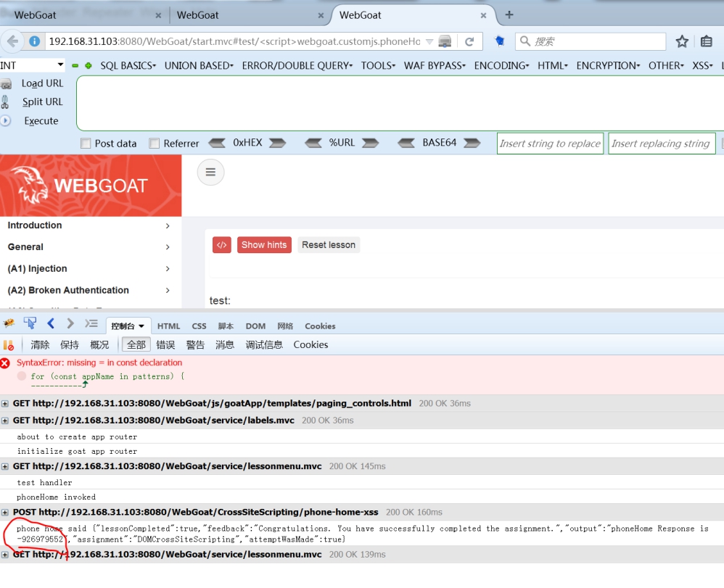Click Execute in HackBar
This screenshot has height=588, width=724.
coord(41,121)
